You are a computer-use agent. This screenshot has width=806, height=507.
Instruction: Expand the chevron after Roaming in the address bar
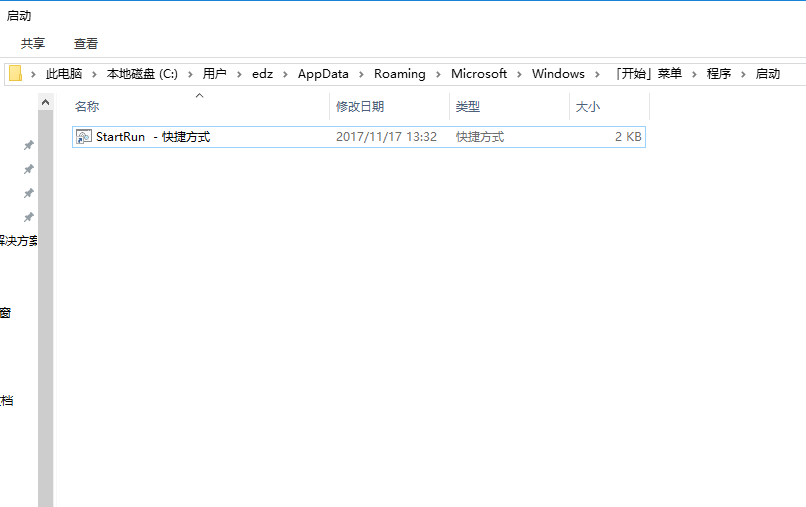438,74
